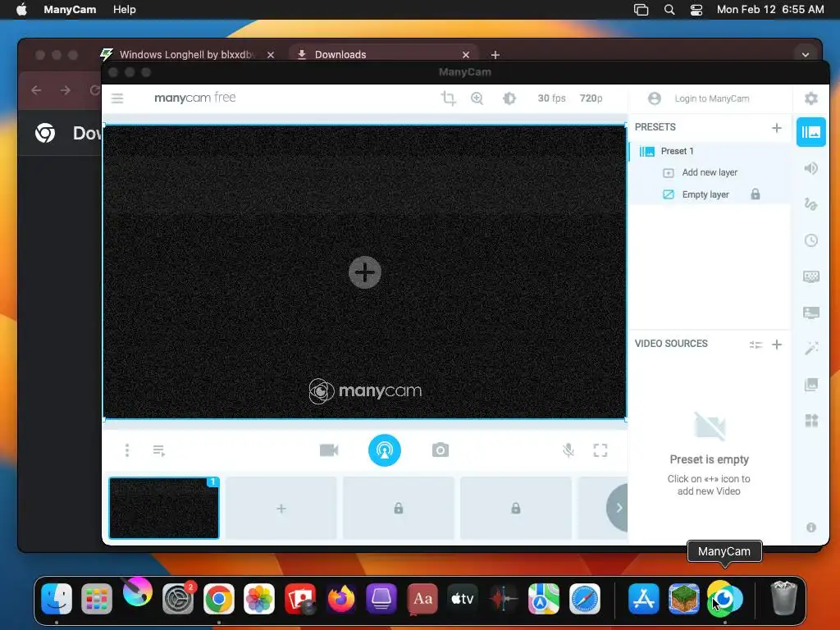The width and height of the screenshot is (840, 630).
Task: Open the three-dot options below preview
Action: point(127,450)
